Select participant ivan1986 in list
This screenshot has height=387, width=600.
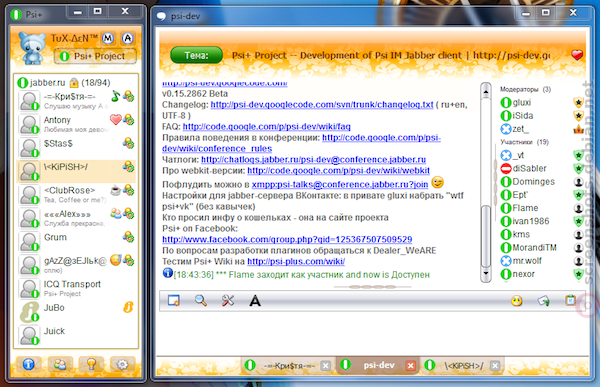click(541, 221)
